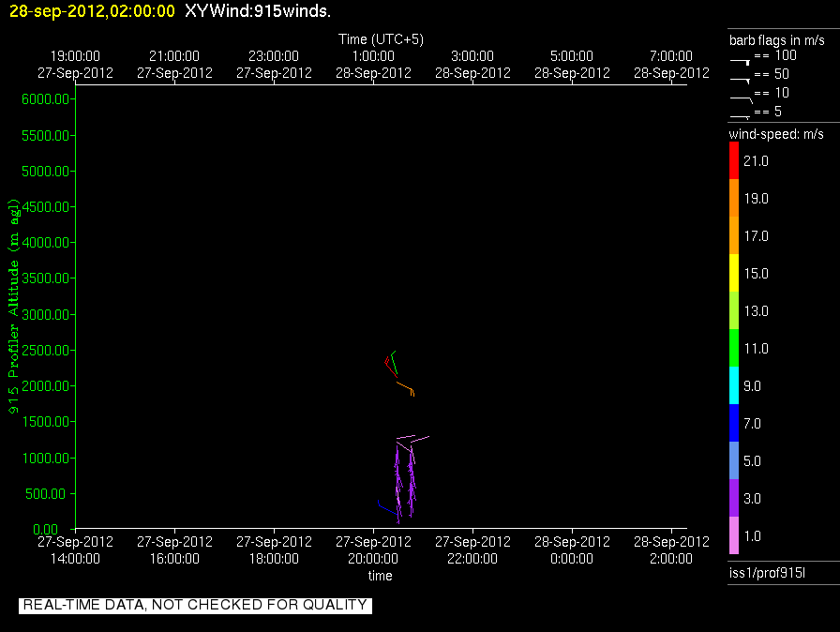Screen dimensions: 840x632
Task: Click the light green 13.0 color segment
Action: [734, 310]
